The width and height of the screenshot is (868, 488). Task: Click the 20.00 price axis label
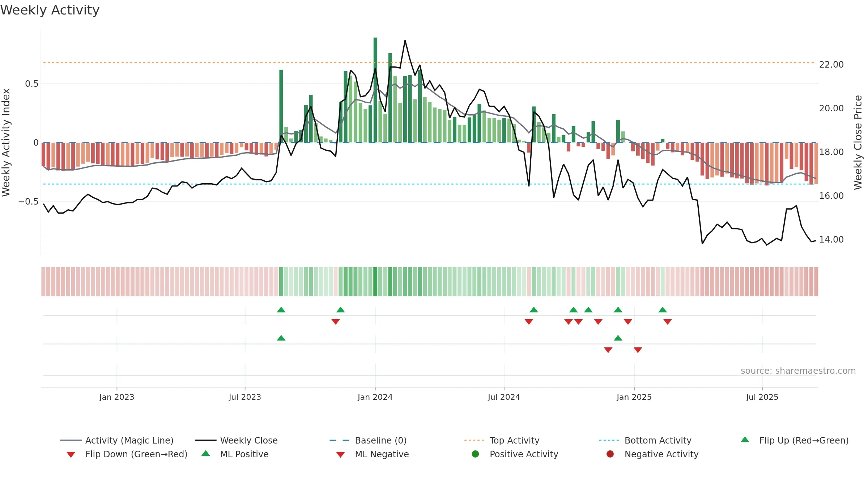tap(831, 108)
